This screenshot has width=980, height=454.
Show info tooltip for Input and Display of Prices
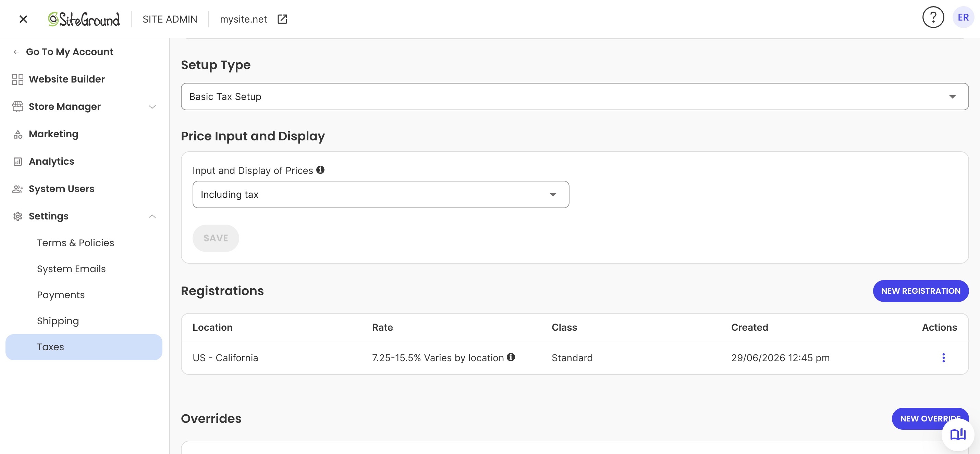(320, 170)
